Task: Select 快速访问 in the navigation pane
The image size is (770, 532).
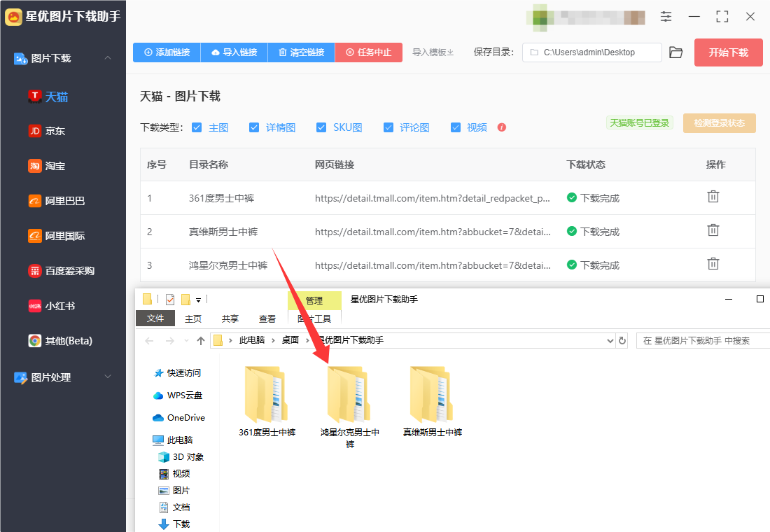Action: click(x=177, y=373)
